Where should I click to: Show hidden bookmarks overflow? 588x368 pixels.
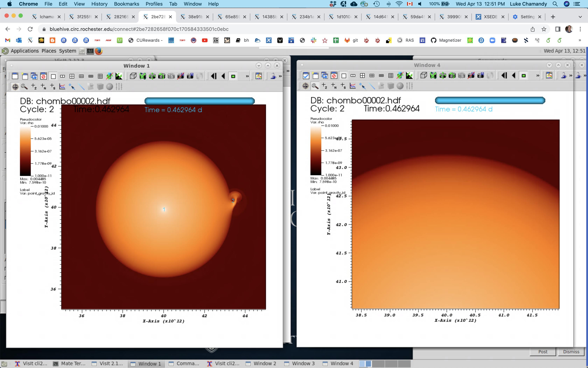click(580, 40)
